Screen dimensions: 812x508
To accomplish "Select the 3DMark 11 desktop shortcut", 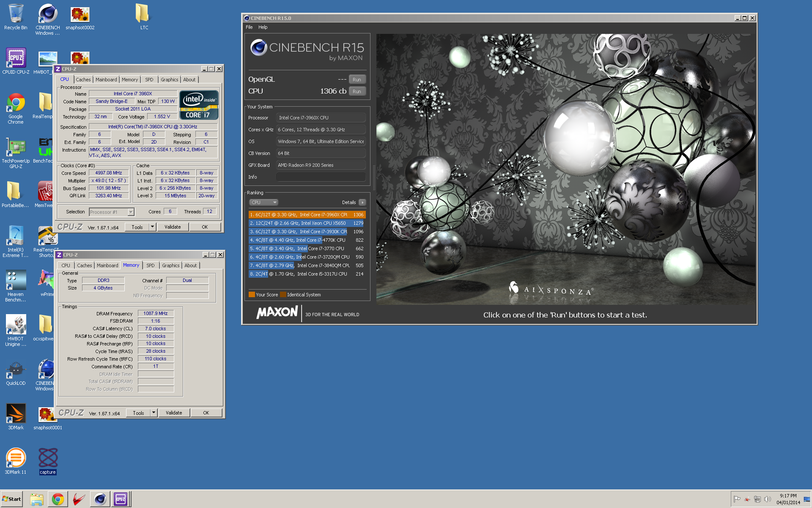I will (16, 461).
